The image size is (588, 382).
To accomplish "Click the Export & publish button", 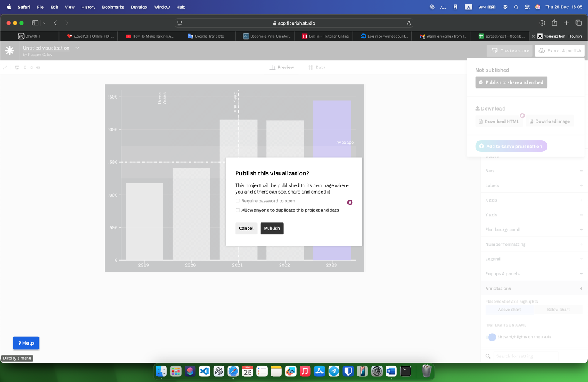I will (560, 51).
